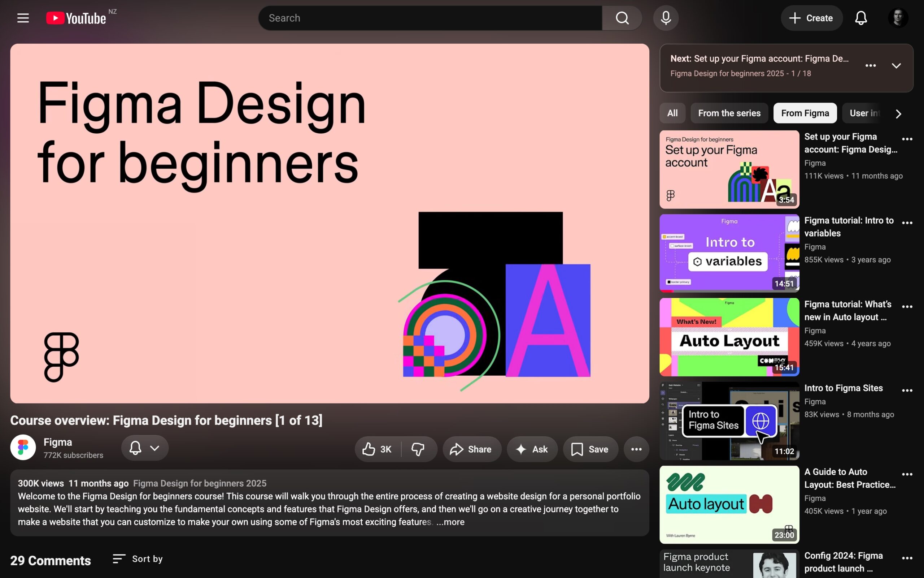Go to YouTube home via logo
Screen dimensions: 924x578
(x=77, y=18)
